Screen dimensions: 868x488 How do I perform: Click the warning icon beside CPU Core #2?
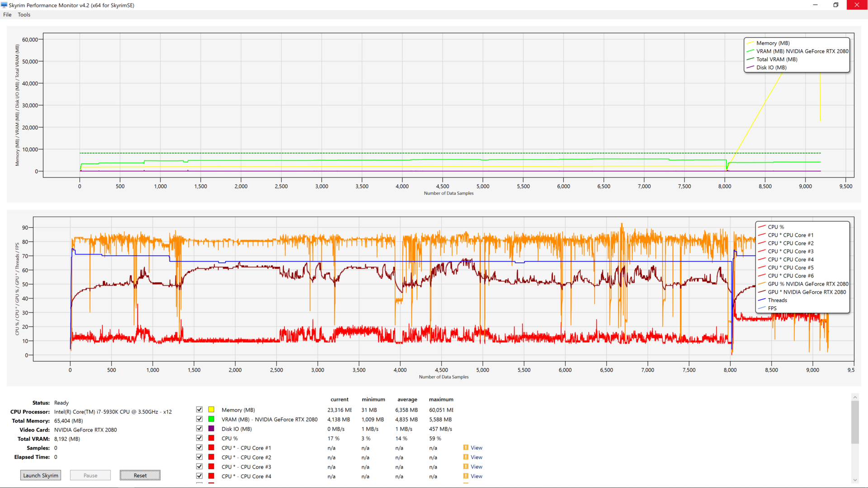point(466,457)
